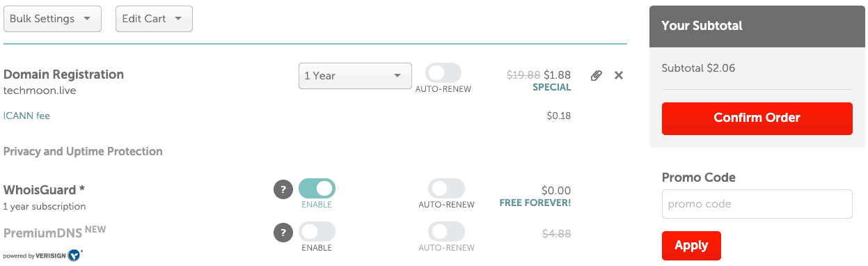Click the techmoon.live domain name
Viewport: 868px width, 266px height.
(x=40, y=91)
